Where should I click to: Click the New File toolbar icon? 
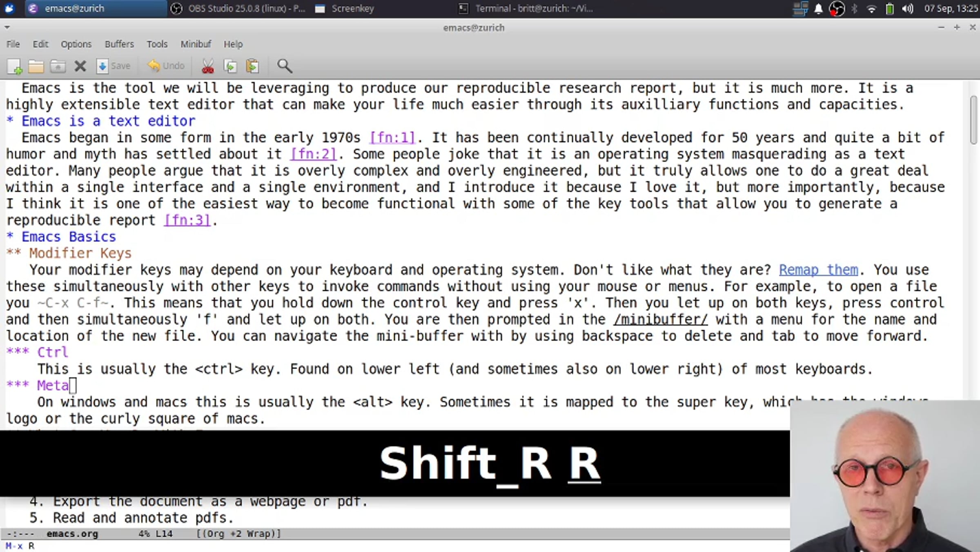[x=15, y=66]
